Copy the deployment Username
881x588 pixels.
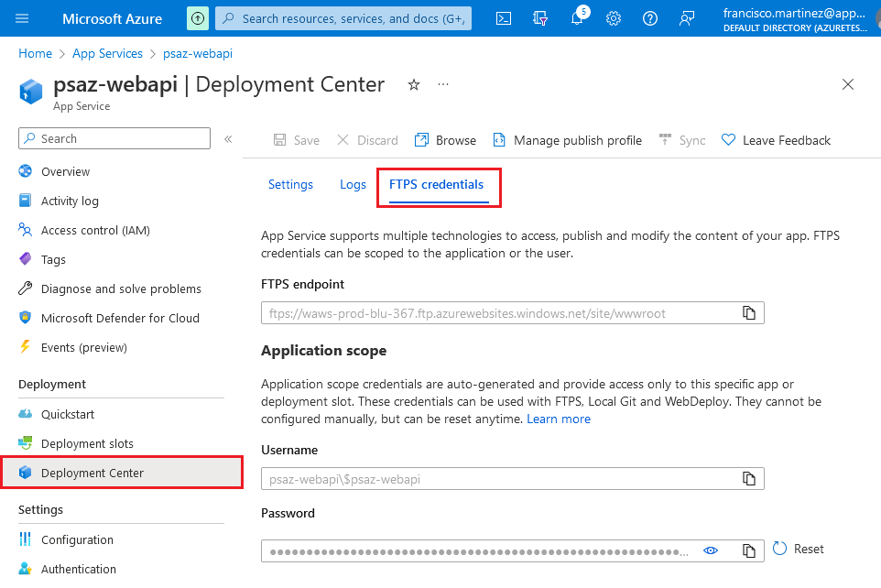coord(748,478)
